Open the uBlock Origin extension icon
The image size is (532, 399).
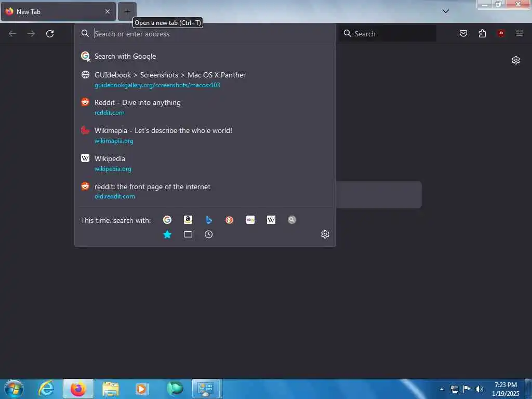501,33
